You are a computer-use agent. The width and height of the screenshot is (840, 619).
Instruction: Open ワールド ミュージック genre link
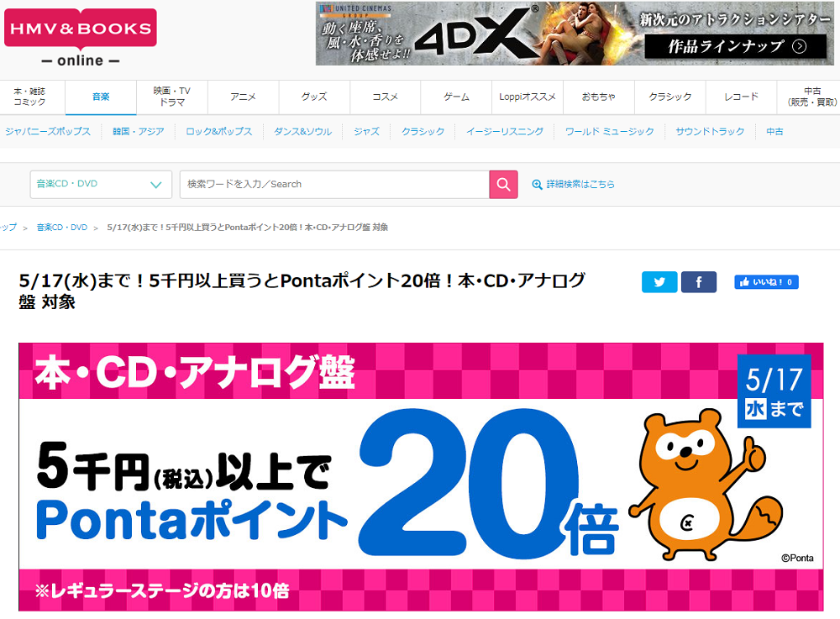tap(609, 131)
